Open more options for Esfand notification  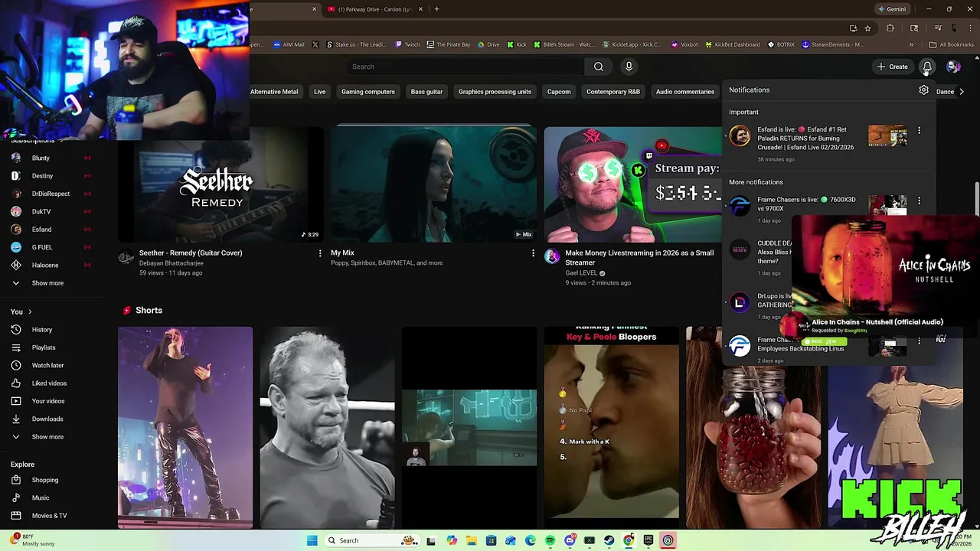919,131
